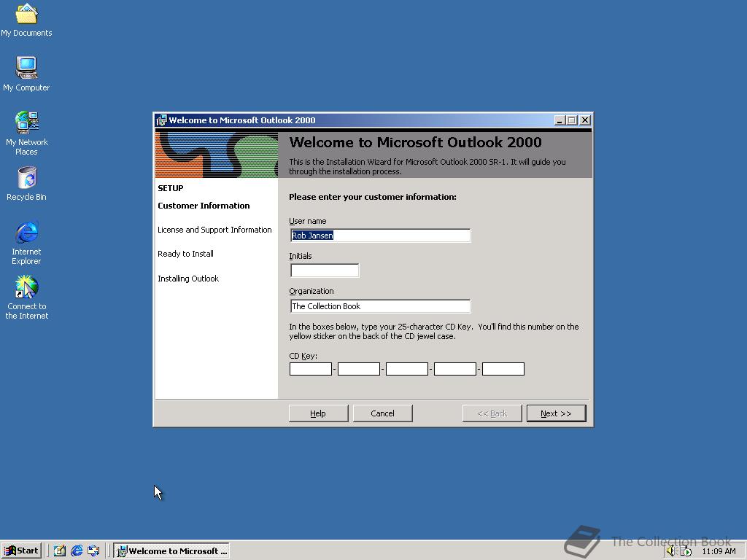Viewport: 747px width, 560px height.
Task: Click Installing Outlook step
Action: (188, 279)
